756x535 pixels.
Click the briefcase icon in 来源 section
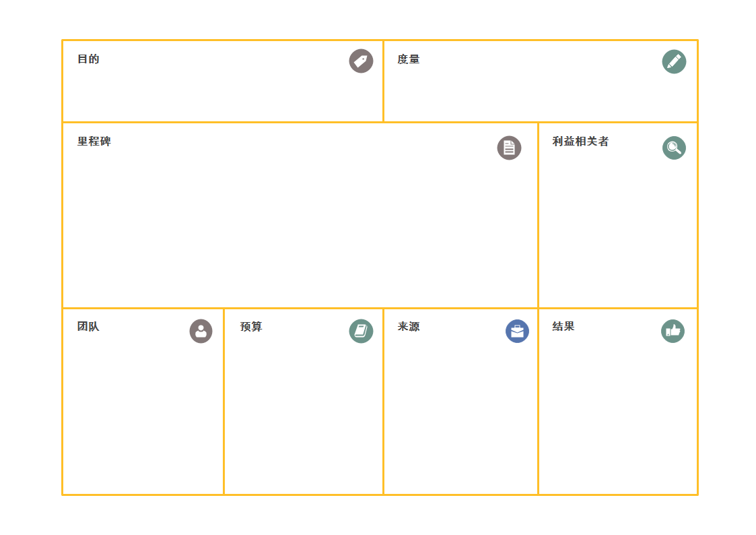click(x=517, y=331)
